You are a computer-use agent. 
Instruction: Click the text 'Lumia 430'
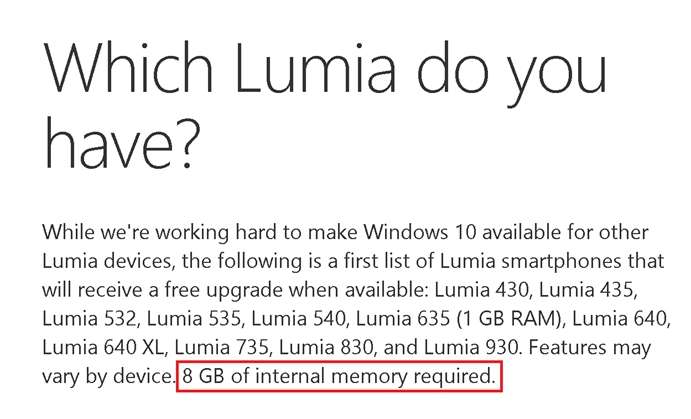481,290
